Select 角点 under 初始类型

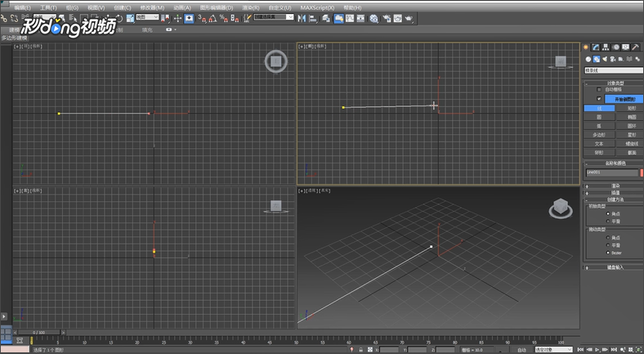tap(608, 213)
